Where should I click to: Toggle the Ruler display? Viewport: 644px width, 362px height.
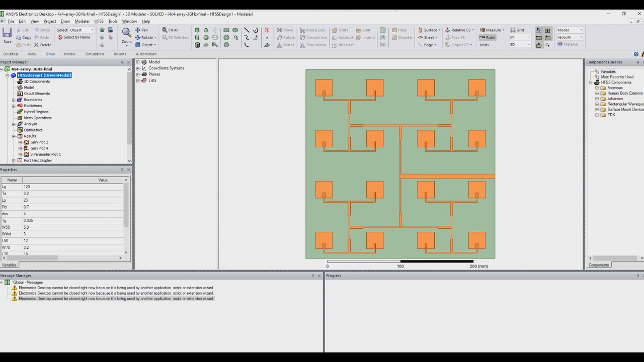click(487, 37)
